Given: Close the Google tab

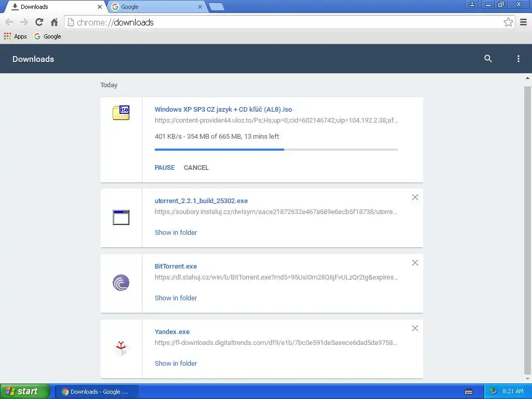Looking at the screenshot, I should [x=200, y=6].
